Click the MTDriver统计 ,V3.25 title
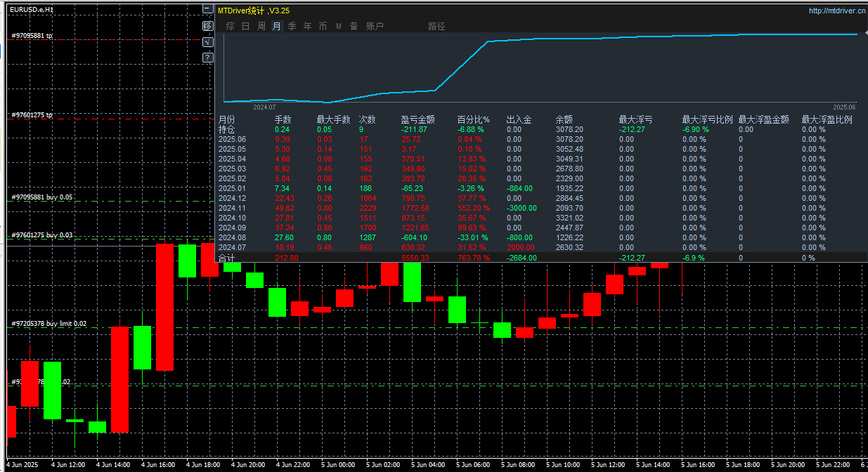 (253, 11)
